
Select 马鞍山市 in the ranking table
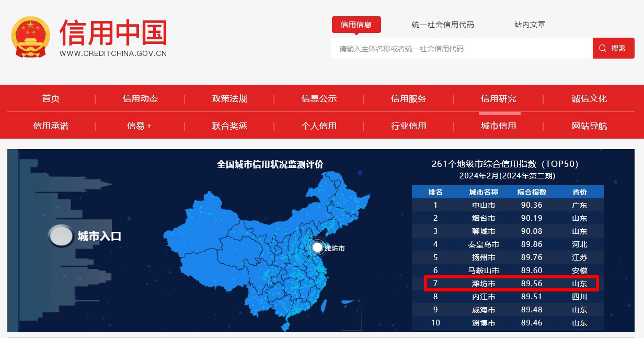(x=484, y=271)
